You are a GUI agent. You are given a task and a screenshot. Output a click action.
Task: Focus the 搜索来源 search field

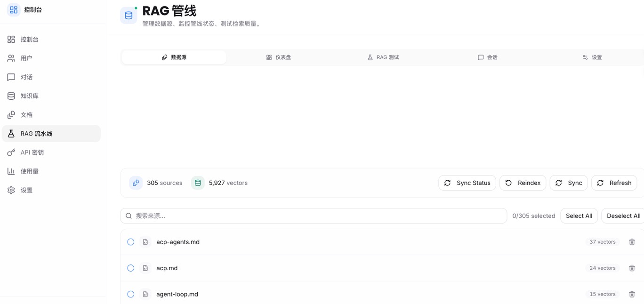coord(314,216)
